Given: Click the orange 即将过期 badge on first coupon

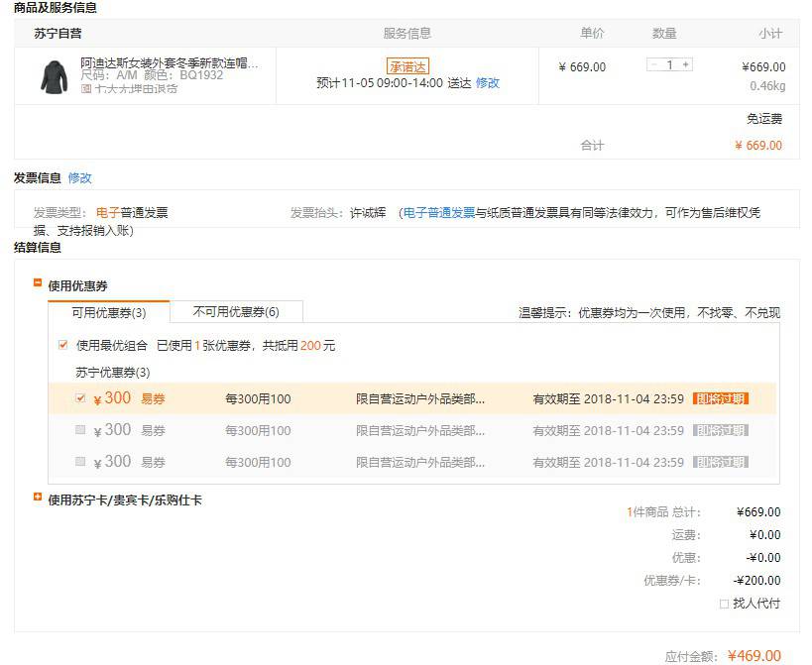Looking at the screenshot, I should [721, 398].
